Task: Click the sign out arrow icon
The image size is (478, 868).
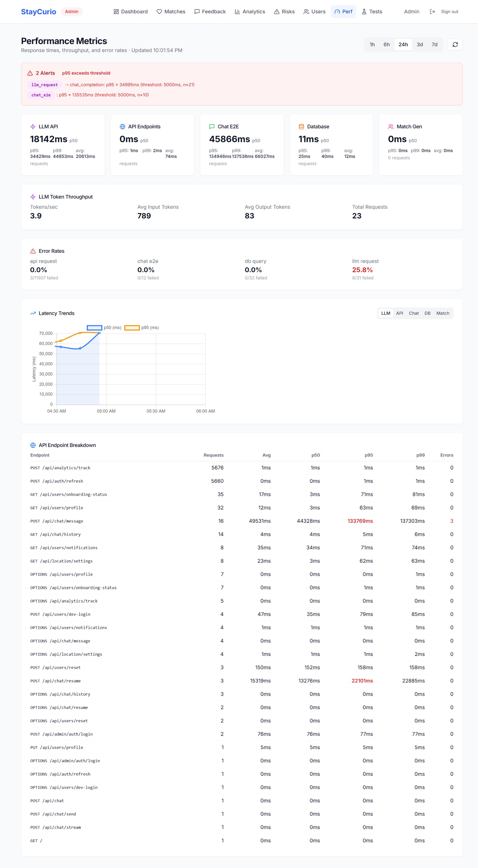Action: tap(432, 11)
